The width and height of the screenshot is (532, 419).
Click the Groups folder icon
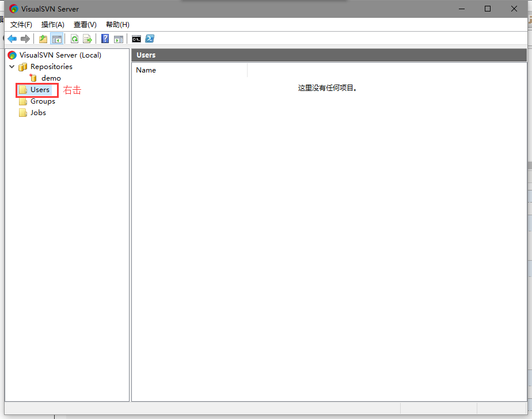[x=22, y=101]
